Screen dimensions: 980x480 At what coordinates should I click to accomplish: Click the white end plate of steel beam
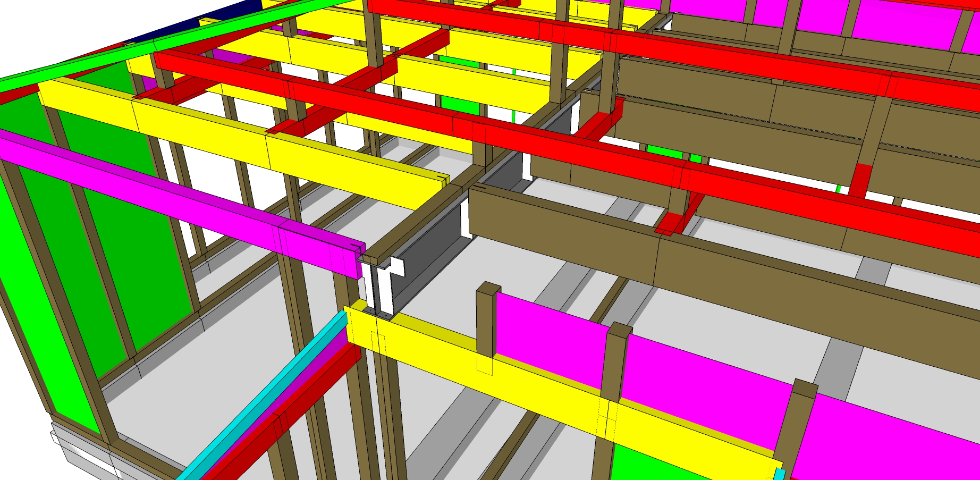pos(396,266)
